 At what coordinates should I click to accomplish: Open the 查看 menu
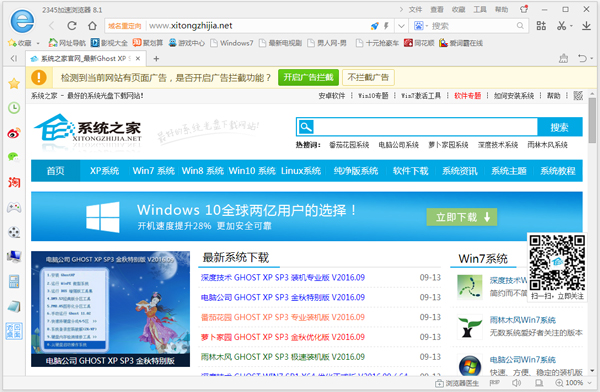pos(437,10)
